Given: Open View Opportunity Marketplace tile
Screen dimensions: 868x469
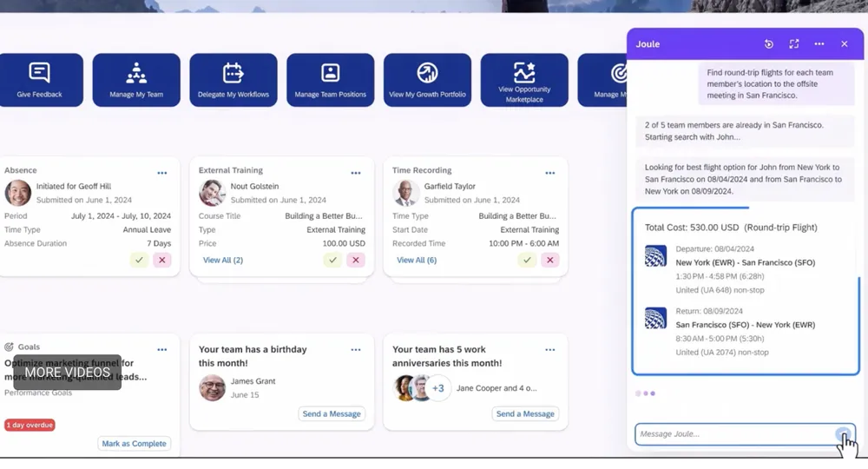Looking at the screenshot, I should [x=524, y=80].
